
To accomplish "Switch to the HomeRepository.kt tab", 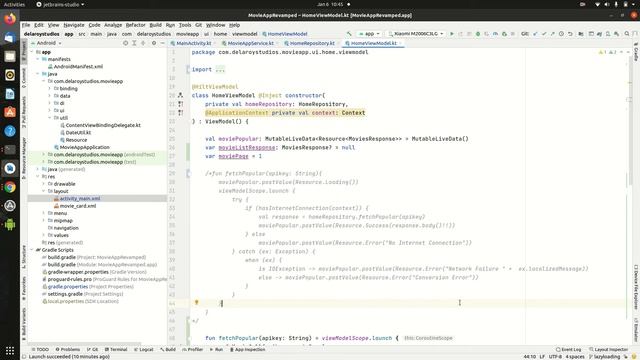I will pos(312,43).
